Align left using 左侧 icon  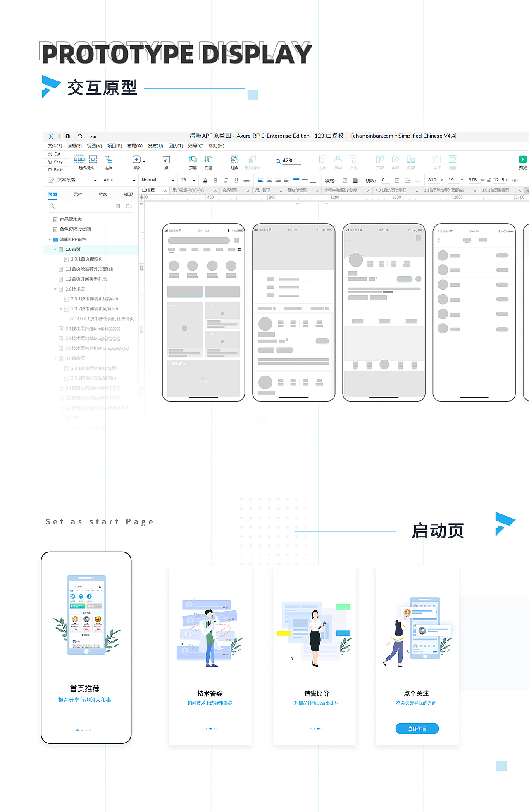323,159
